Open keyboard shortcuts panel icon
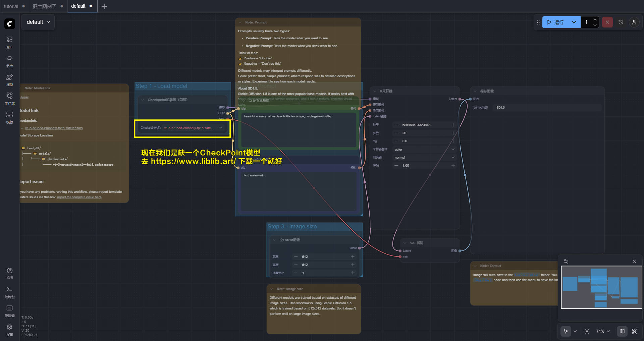This screenshot has height=341, width=644. click(9, 310)
